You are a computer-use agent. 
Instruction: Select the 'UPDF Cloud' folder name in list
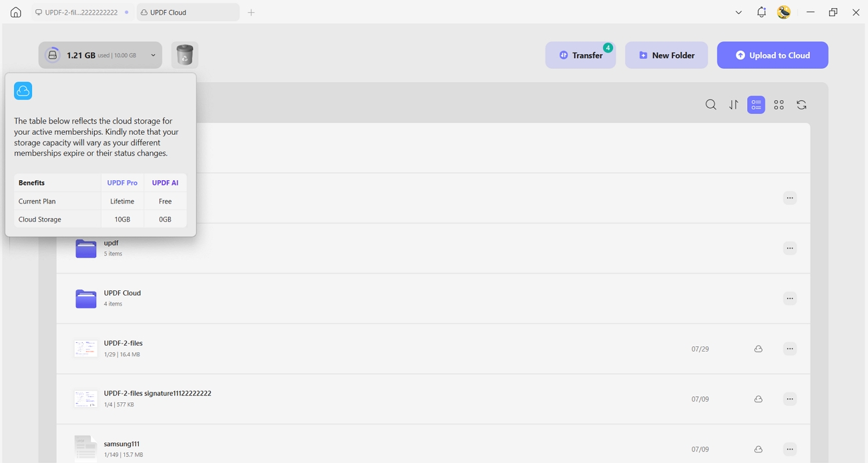tap(122, 293)
